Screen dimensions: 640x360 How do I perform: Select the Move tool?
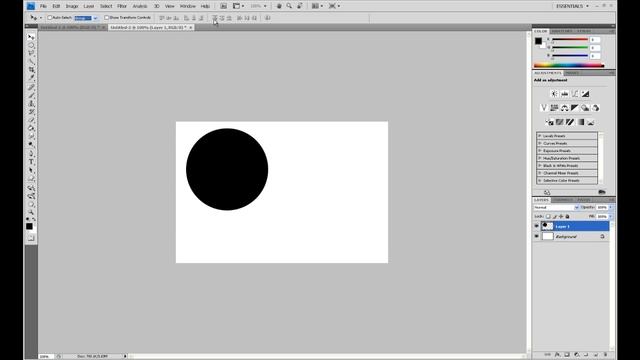pos(31,37)
